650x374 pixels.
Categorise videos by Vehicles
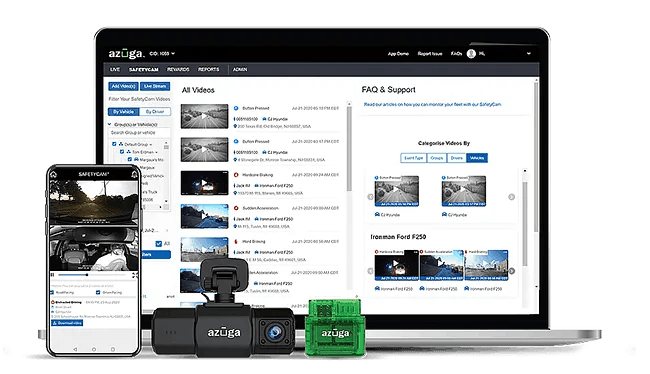(477, 158)
